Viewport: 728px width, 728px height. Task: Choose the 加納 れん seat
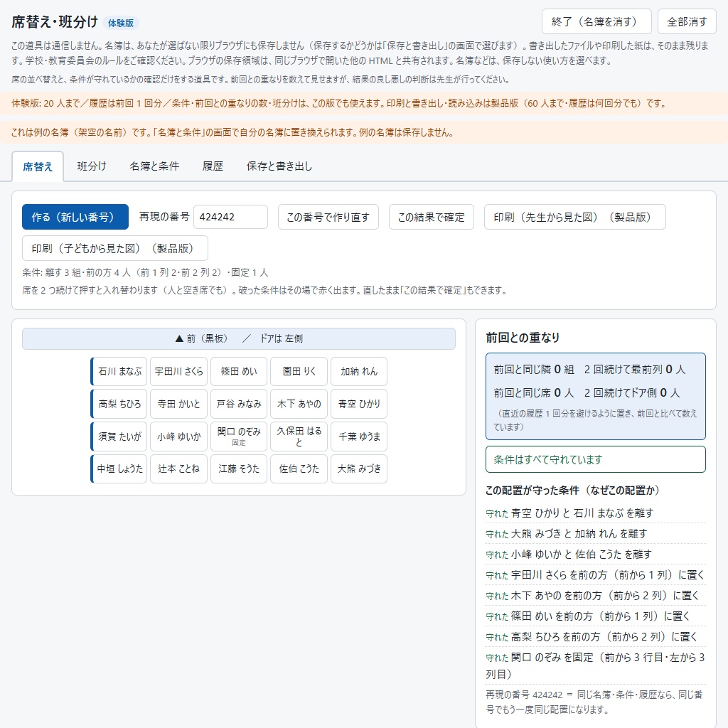(359, 371)
